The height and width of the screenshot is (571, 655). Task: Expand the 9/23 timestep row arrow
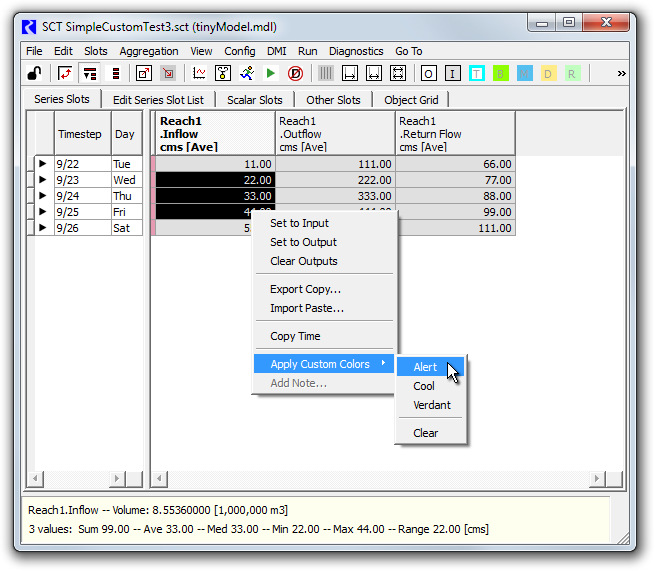(x=43, y=180)
